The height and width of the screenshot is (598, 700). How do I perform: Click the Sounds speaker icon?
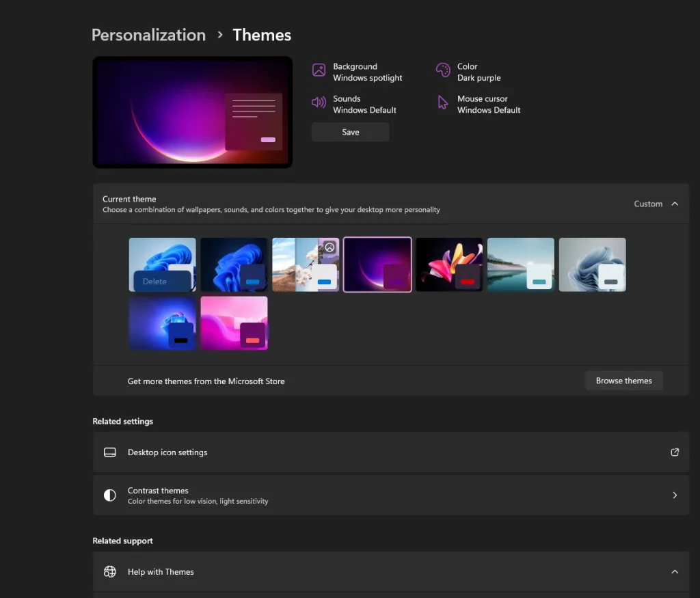click(319, 103)
